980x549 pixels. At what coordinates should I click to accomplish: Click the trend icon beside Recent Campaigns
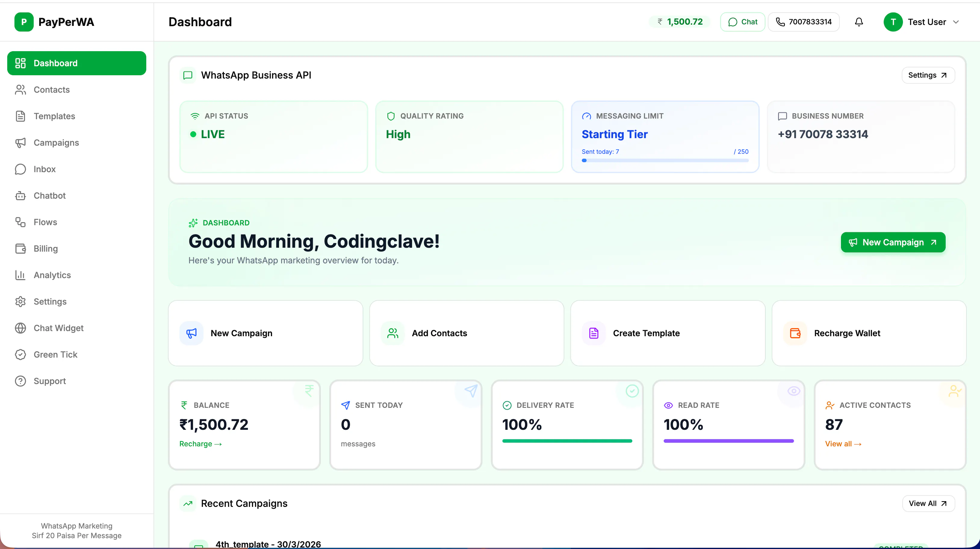click(x=188, y=504)
